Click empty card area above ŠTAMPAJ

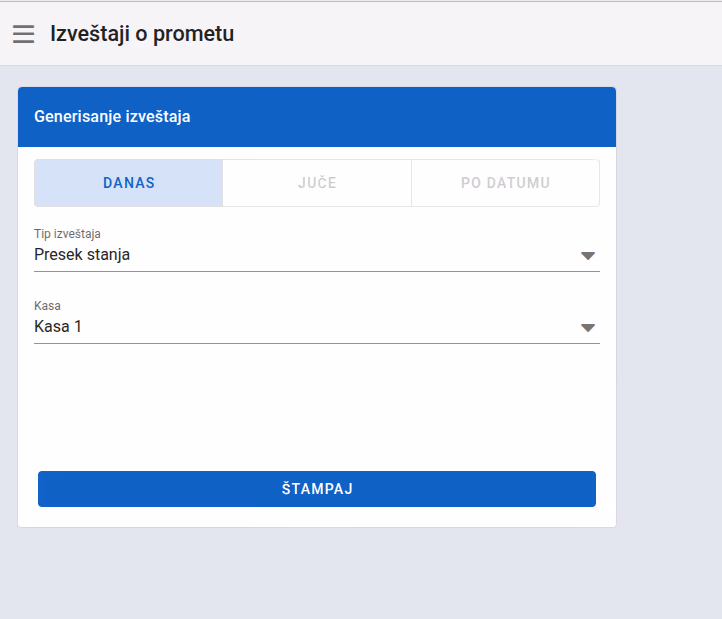(317, 405)
